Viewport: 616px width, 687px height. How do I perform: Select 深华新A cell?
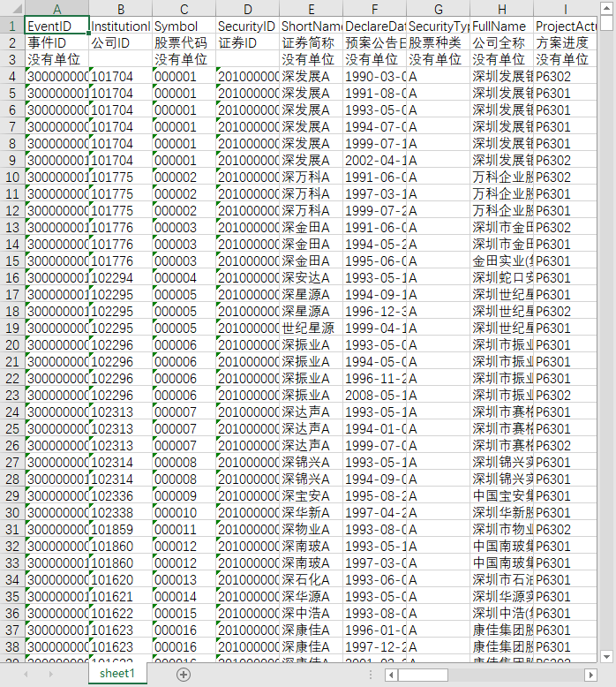(312, 513)
